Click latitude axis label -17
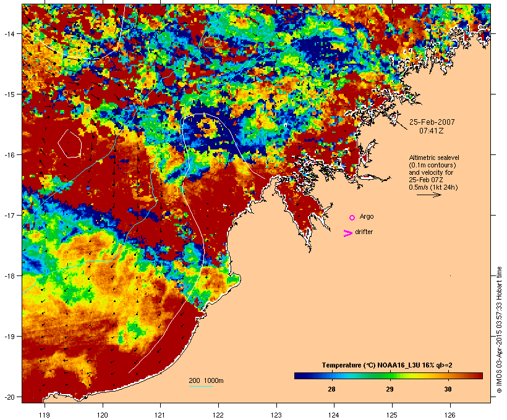 coord(9,215)
